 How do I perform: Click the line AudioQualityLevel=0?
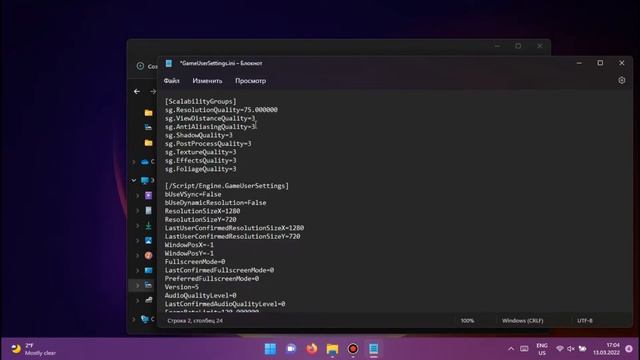(x=200, y=296)
